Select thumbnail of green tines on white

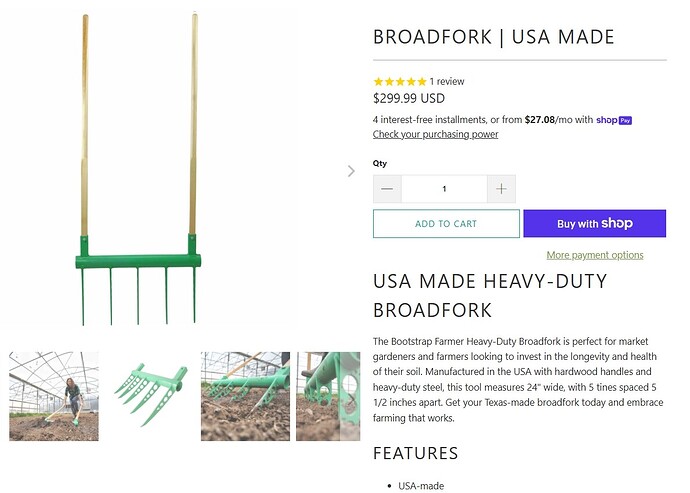coord(149,396)
